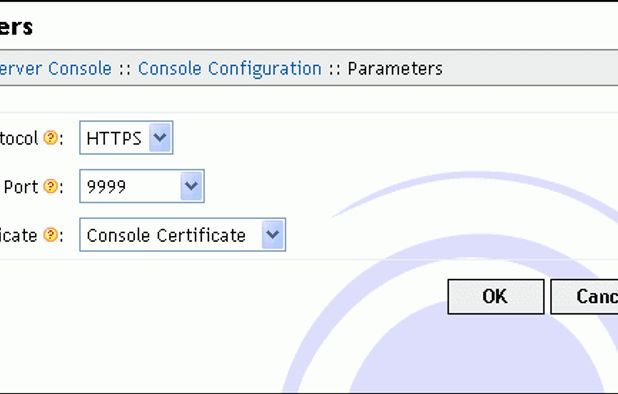Open the Console Configuration breadcrumb link
Image resolution: width=618 pixels, height=394 pixels.
click(229, 69)
